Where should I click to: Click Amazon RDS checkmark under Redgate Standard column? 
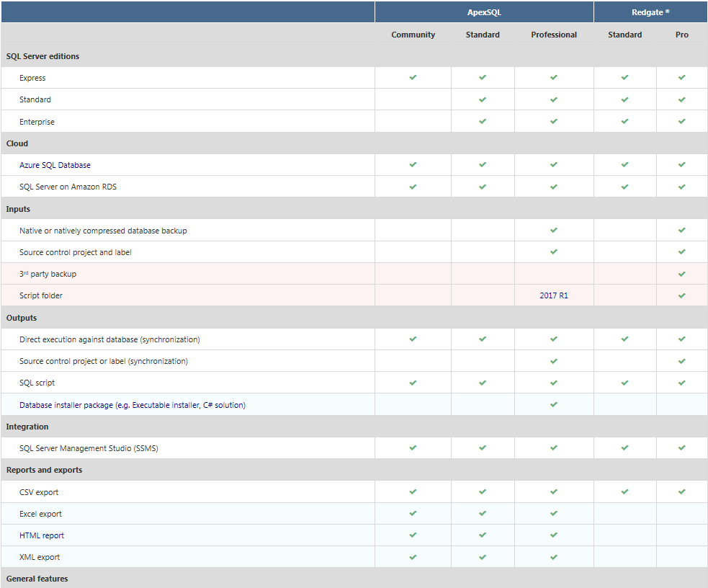point(625,187)
